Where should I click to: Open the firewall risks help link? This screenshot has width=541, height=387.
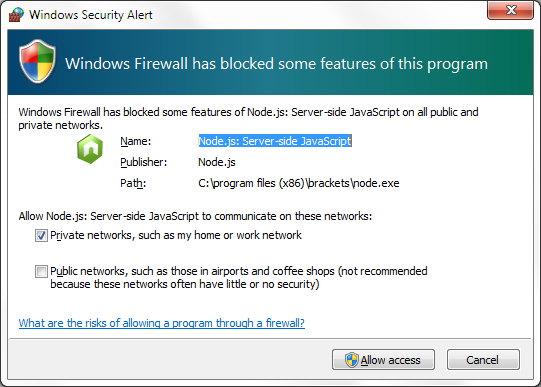click(x=161, y=323)
